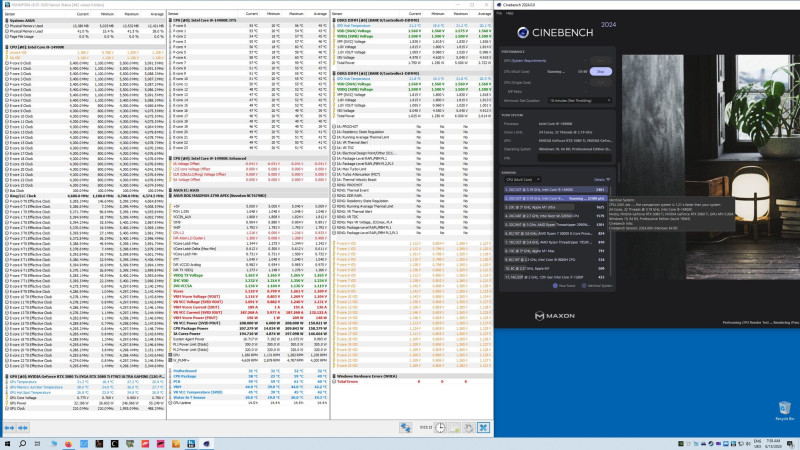Switch to Cinebench taskbar icon

pyautogui.click(x=206, y=444)
